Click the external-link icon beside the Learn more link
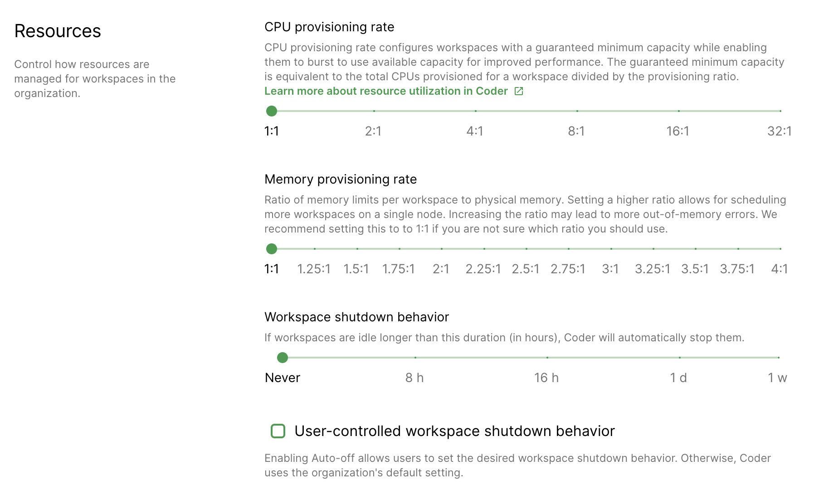Screen dimensions: 819x504 518,91
